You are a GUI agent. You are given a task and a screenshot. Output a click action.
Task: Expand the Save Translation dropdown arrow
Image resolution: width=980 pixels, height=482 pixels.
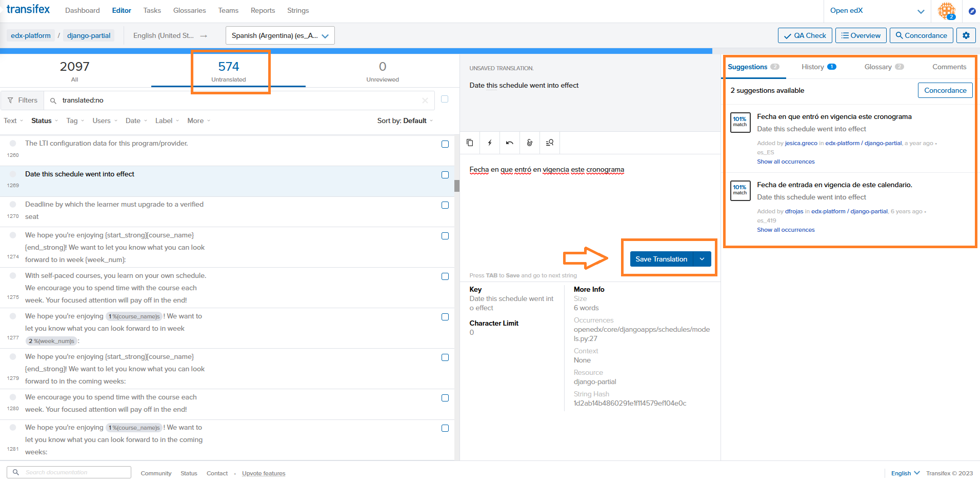(x=702, y=259)
